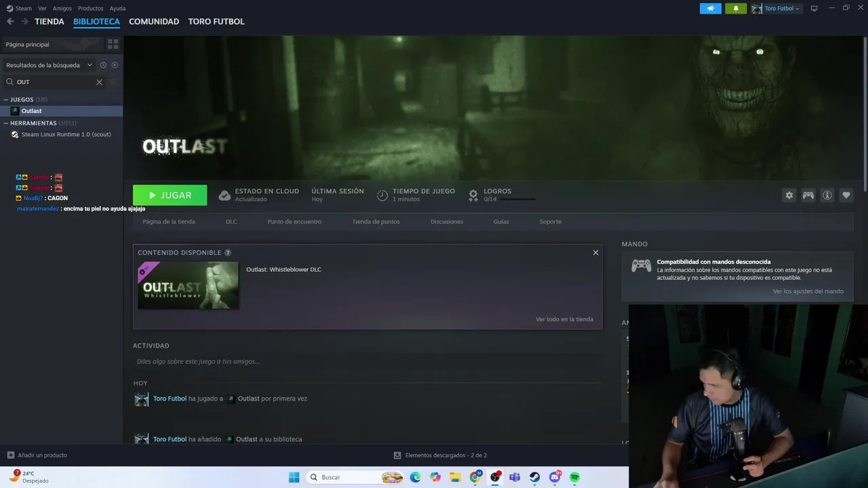Open TORO FUTBOL profile tab
The width and height of the screenshot is (868, 488).
[x=216, y=22]
